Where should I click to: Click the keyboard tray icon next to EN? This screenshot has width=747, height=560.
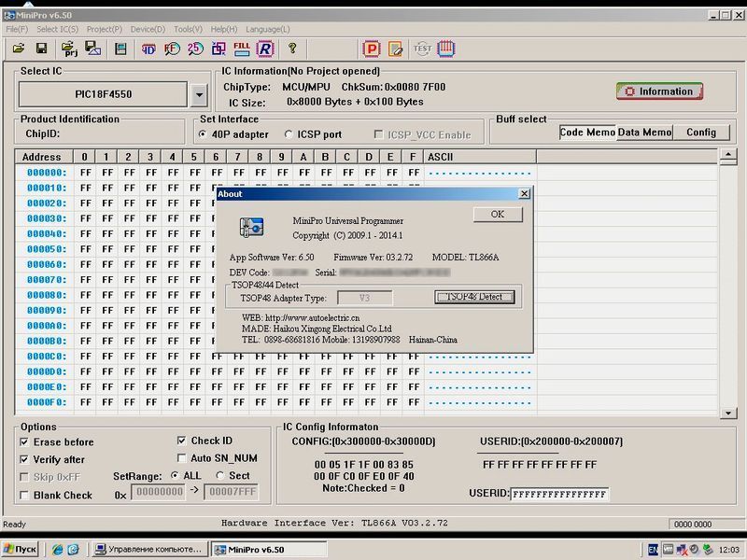[x=668, y=550]
